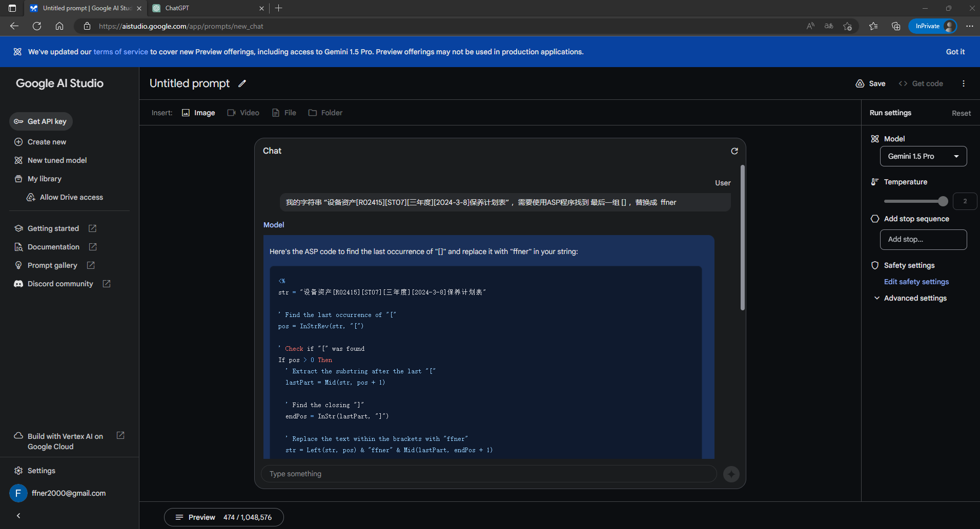Click Allow Drive access

coord(65,197)
